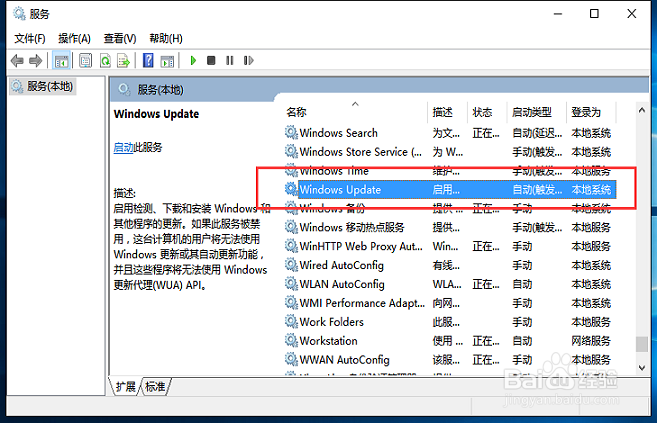Click the gear icon beside WLAN AutoConfig
Screen dimensions: 657x423
[x=291, y=284]
